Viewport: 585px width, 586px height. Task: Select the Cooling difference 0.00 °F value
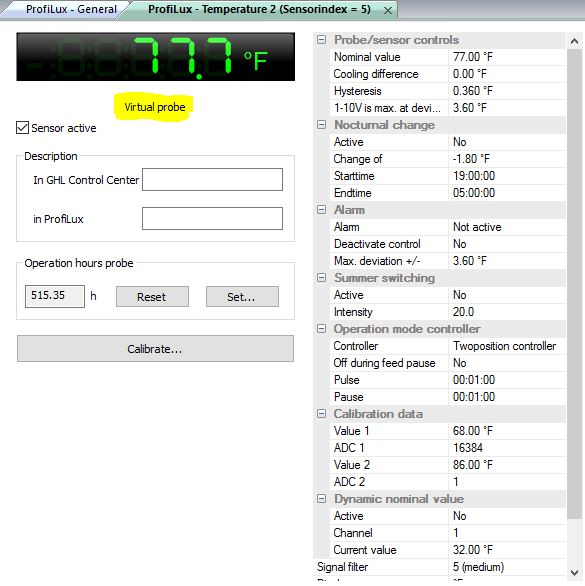tap(507, 74)
